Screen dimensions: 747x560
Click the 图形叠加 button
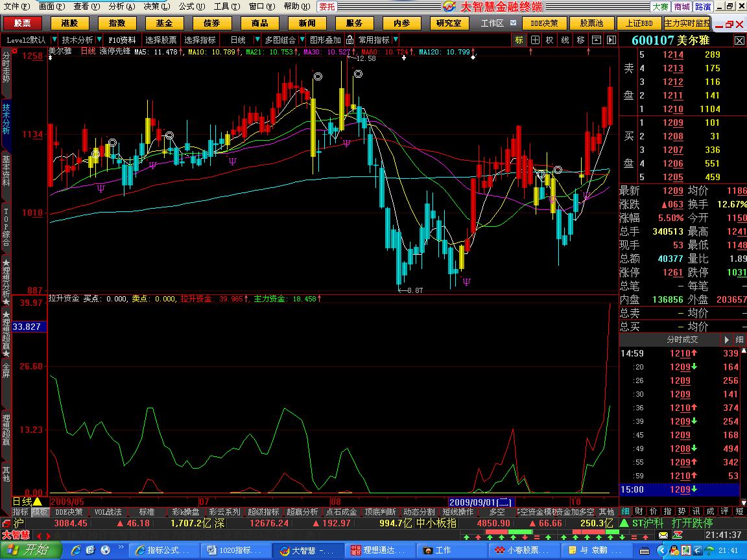pyautogui.click(x=326, y=40)
